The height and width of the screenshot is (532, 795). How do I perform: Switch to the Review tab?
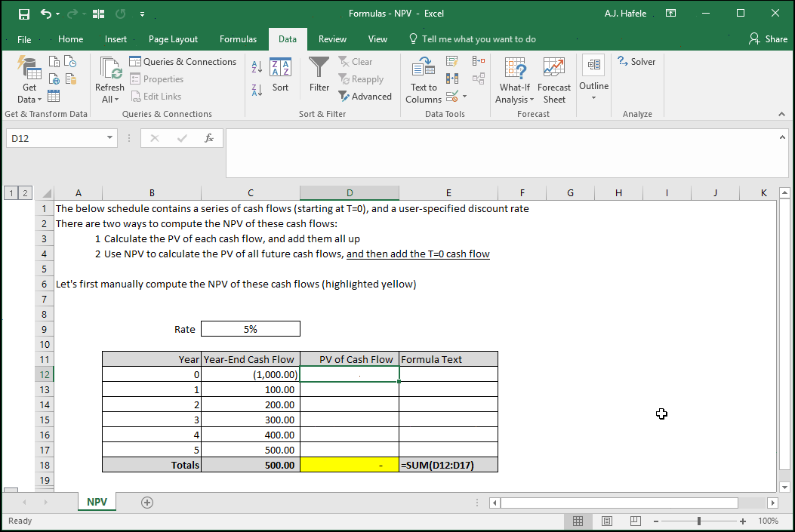pyautogui.click(x=332, y=39)
